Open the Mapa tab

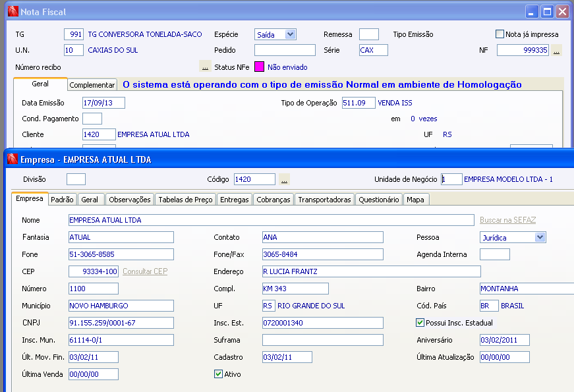(415, 200)
